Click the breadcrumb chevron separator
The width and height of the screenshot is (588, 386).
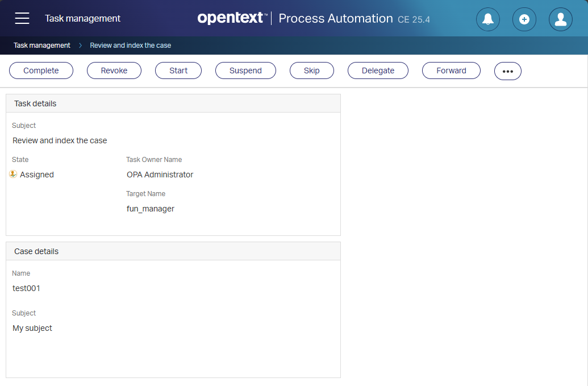81,45
